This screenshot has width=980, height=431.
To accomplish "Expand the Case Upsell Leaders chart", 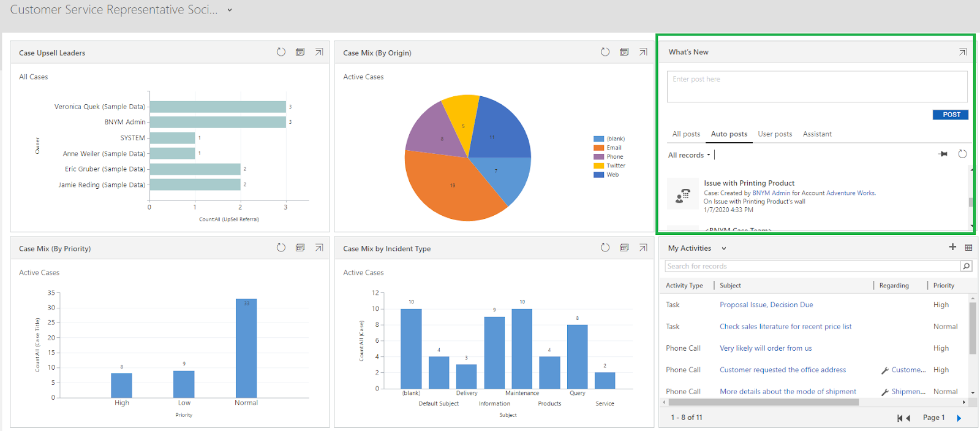I will click(319, 52).
